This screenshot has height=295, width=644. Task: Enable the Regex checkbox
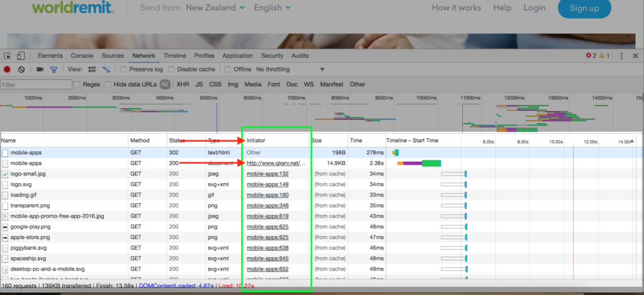(x=77, y=84)
